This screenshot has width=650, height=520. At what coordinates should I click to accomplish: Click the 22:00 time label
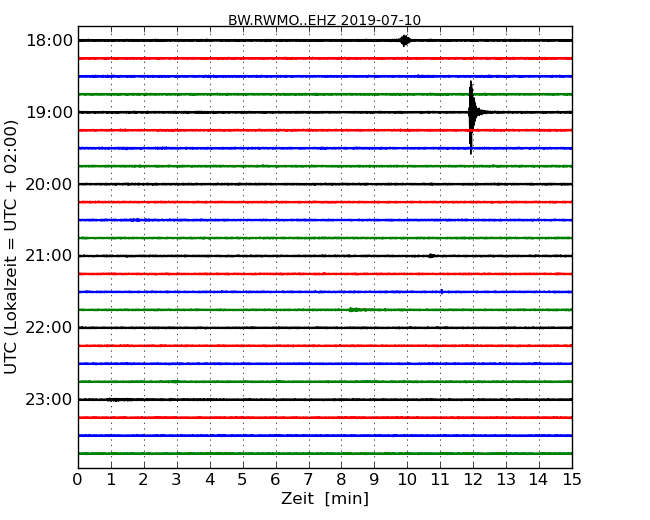(49, 328)
